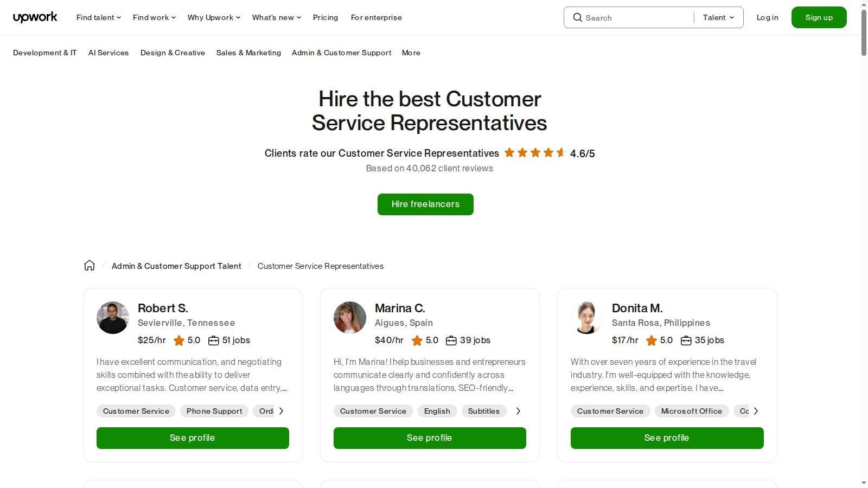Image resolution: width=868 pixels, height=488 pixels.
Task: Open the What's new dropdown
Action: coord(276,17)
